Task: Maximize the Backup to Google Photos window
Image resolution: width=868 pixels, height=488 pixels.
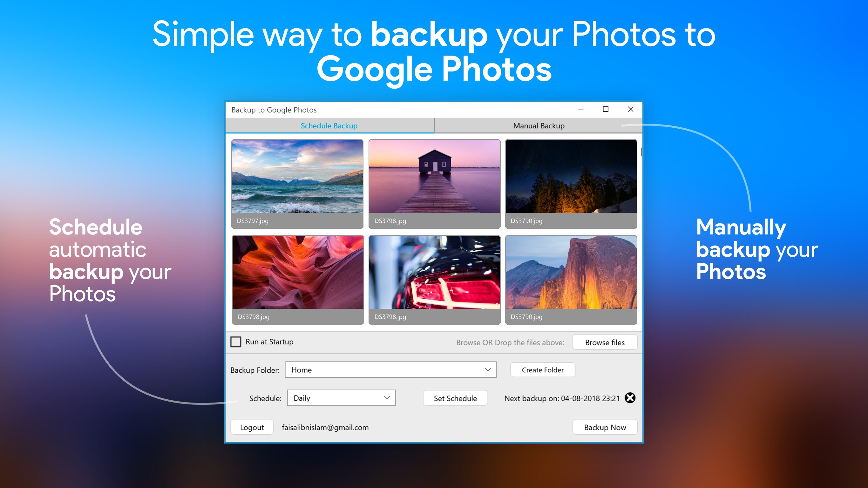Action: point(606,109)
